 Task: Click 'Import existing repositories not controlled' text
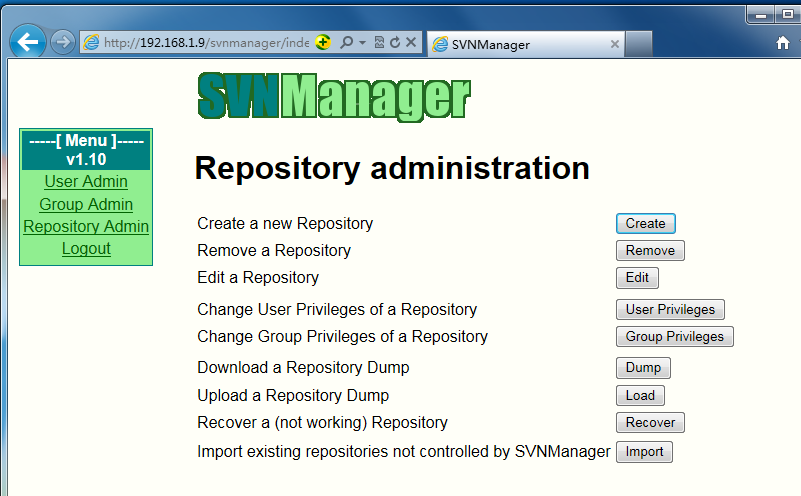tap(404, 452)
